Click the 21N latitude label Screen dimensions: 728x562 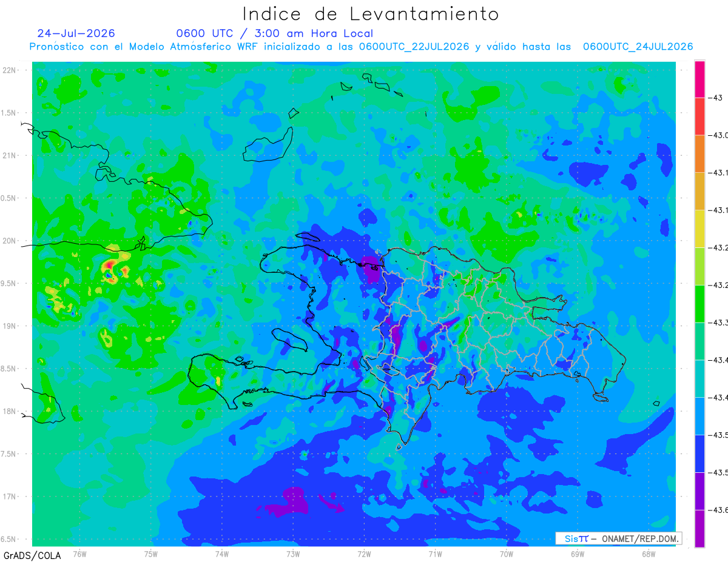point(10,156)
